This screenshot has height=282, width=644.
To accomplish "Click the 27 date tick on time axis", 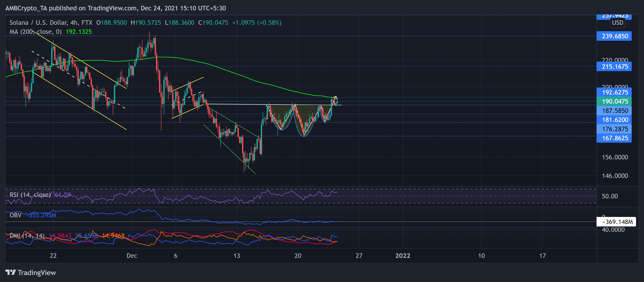I will [359, 256].
